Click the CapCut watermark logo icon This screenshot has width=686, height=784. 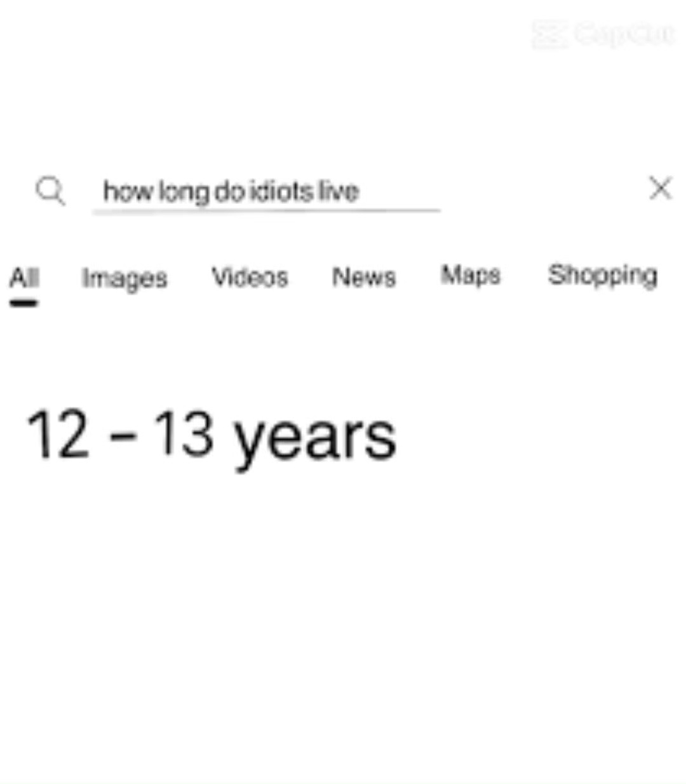[x=549, y=34]
